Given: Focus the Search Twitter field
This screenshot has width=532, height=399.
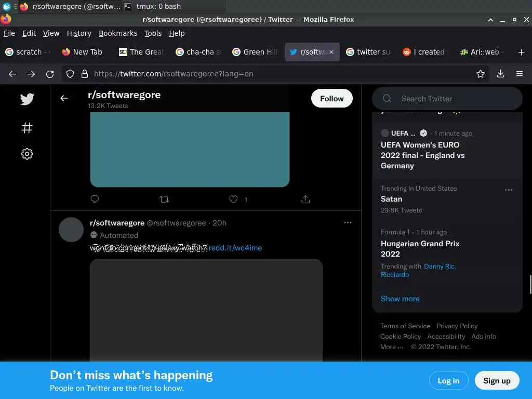Looking at the screenshot, I should [447, 98].
